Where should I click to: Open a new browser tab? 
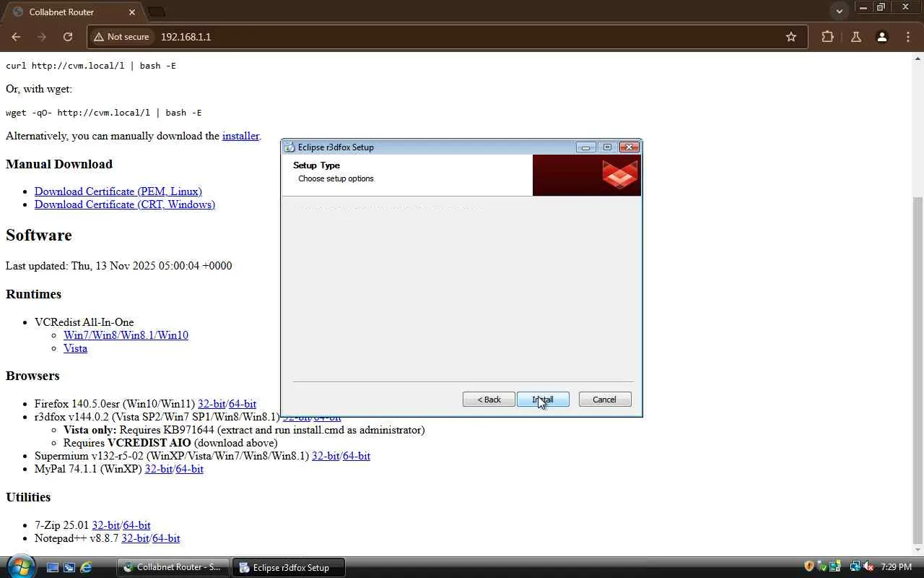156,12
